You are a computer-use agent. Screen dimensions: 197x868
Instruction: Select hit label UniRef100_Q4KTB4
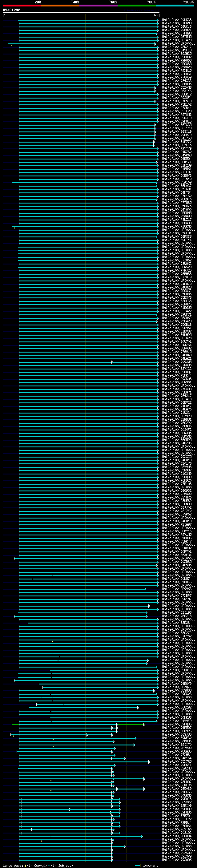[177, 192]
